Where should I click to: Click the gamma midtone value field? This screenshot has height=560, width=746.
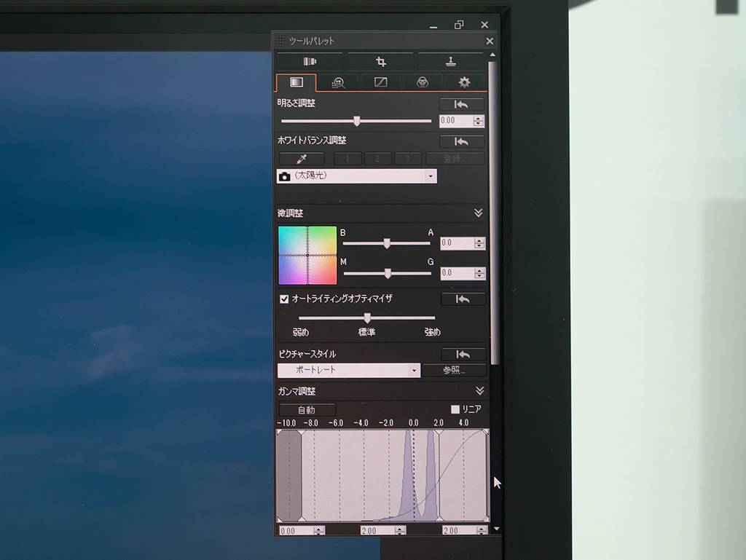(x=378, y=531)
